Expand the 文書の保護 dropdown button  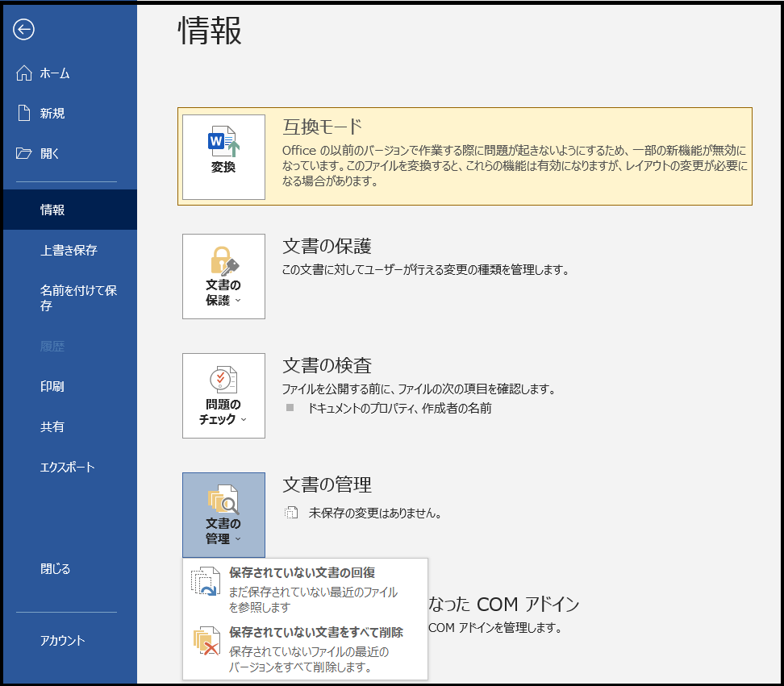point(223,276)
